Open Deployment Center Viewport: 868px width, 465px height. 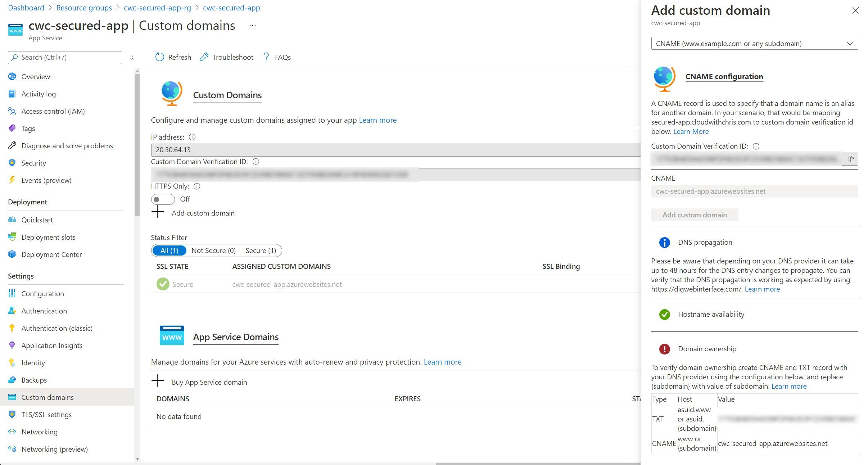click(51, 254)
